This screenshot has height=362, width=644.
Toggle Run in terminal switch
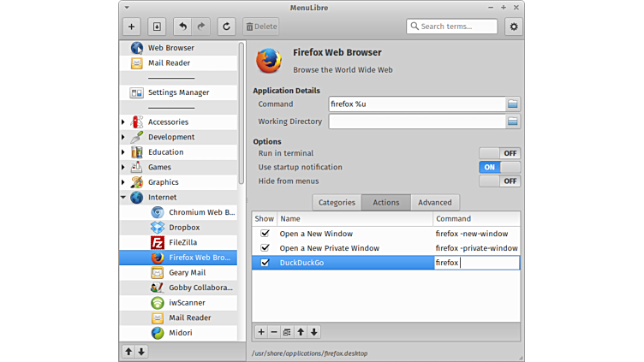click(x=499, y=153)
